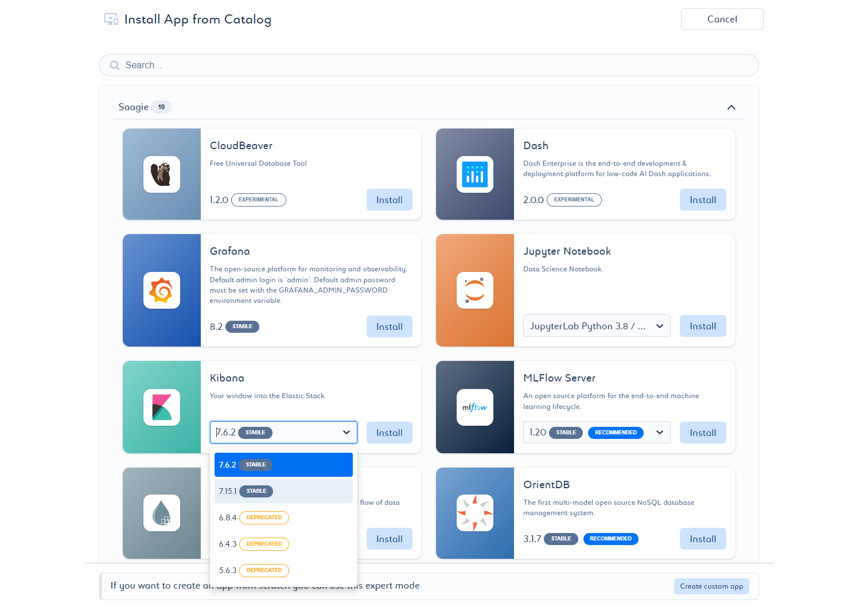The image size is (868, 607).
Task: Focus the Search input field
Action: 429,65
